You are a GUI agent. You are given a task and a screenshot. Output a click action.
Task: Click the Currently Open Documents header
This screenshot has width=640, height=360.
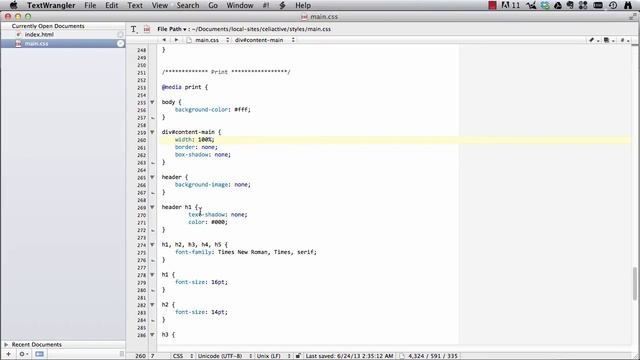[48, 26]
